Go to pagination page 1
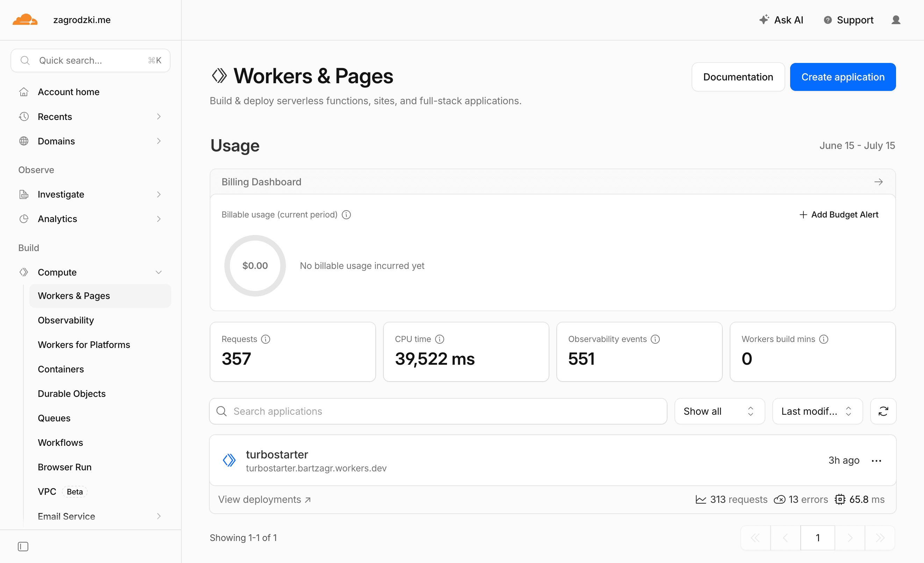 pos(817,538)
